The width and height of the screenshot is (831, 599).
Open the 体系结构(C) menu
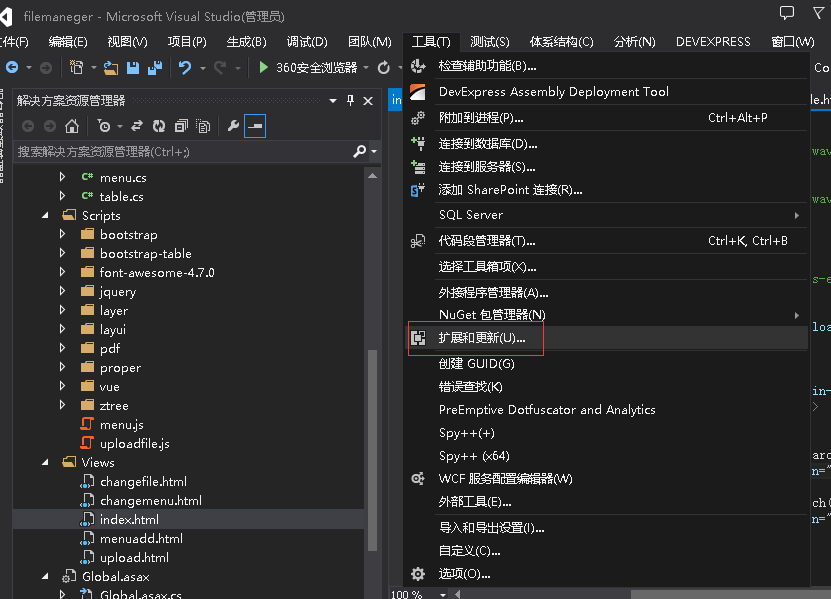561,42
